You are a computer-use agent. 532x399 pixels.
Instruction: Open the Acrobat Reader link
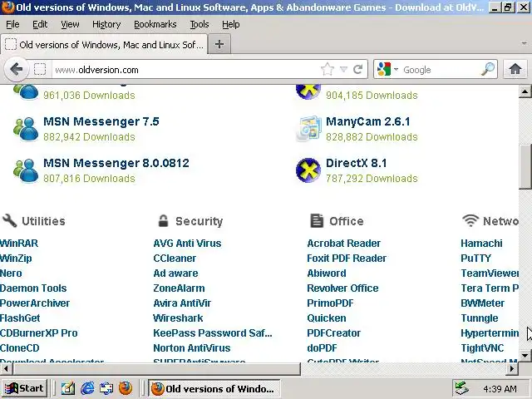(343, 244)
